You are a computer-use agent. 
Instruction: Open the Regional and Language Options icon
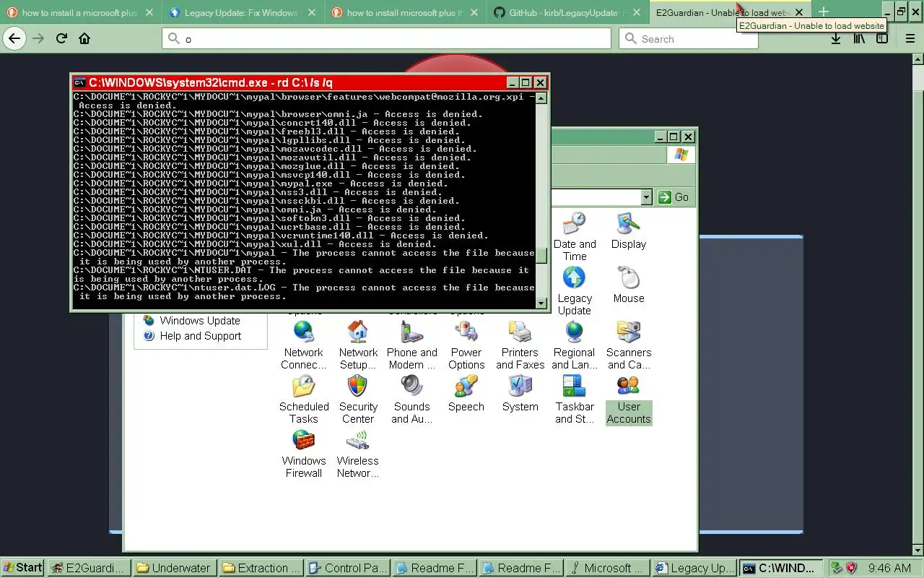point(575,345)
